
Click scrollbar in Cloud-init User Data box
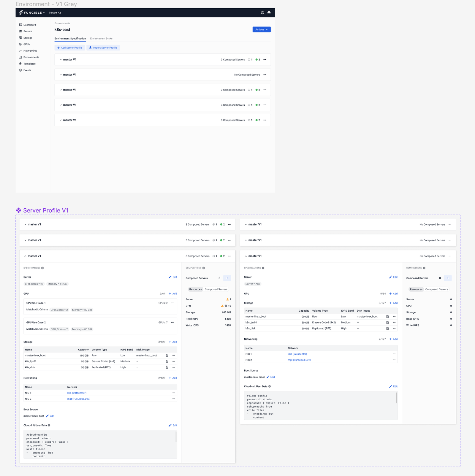click(176, 437)
